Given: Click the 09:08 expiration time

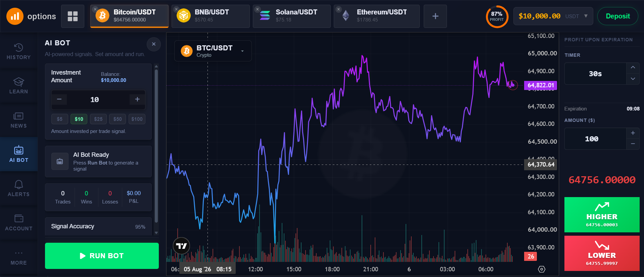Looking at the screenshot, I should point(633,109).
